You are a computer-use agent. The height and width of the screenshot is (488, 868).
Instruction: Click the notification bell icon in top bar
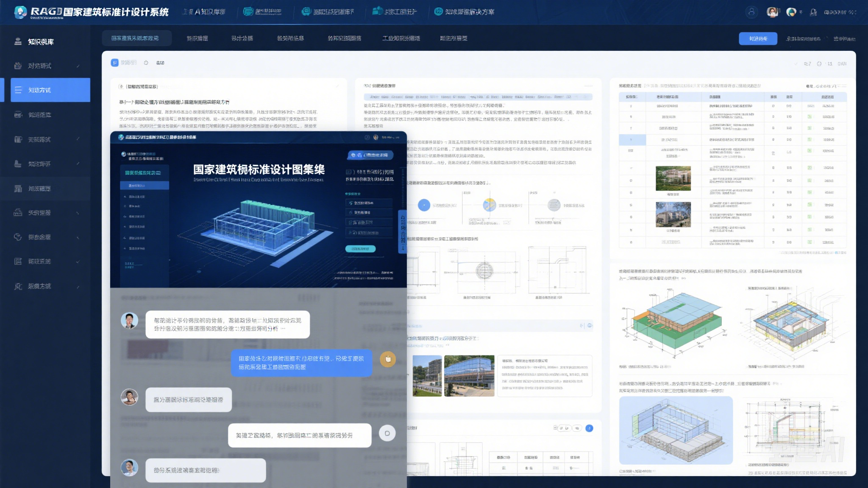click(813, 12)
